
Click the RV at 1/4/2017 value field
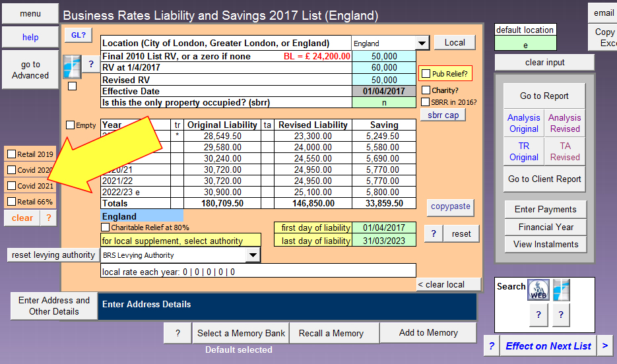[384, 68]
